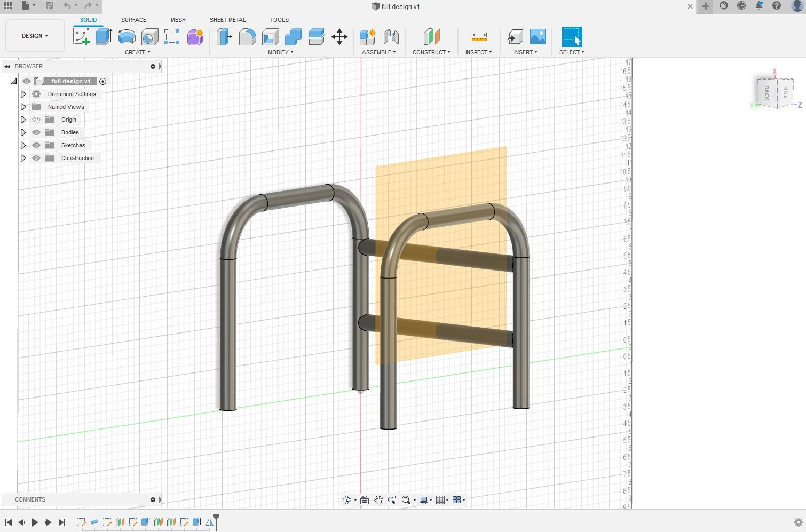Open the SURFACE ribbon tab

(x=133, y=20)
